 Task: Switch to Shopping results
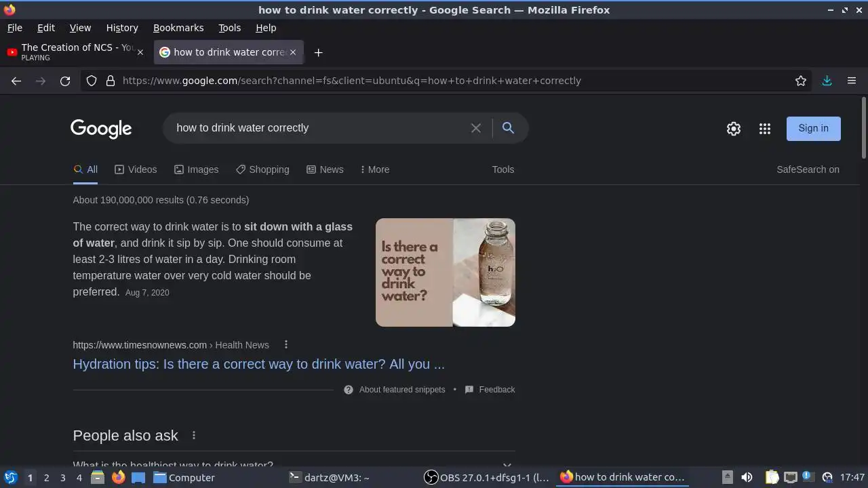tap(262, 169)
